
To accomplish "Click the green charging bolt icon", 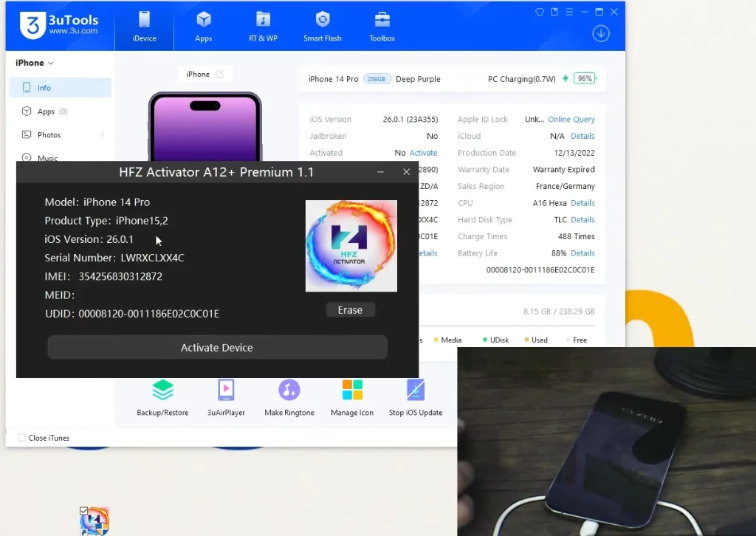I will [565, 78].
